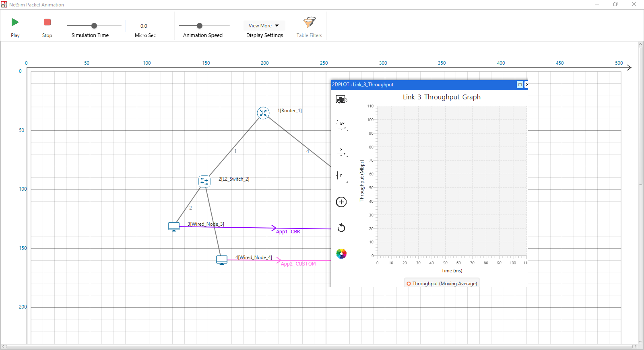The width and height of the screenshot is (644, 350).
Task: Click the zoom-in plus icon
Action: (x=341, y=202)
